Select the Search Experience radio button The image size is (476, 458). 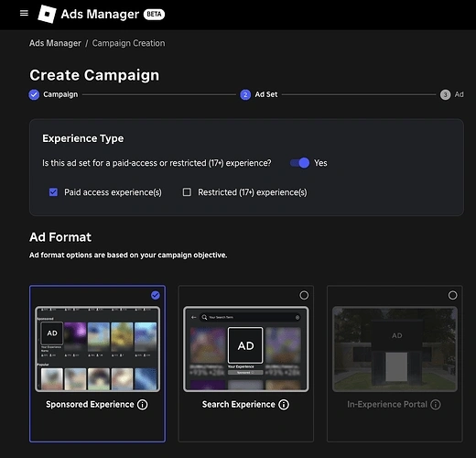(304, 295)
